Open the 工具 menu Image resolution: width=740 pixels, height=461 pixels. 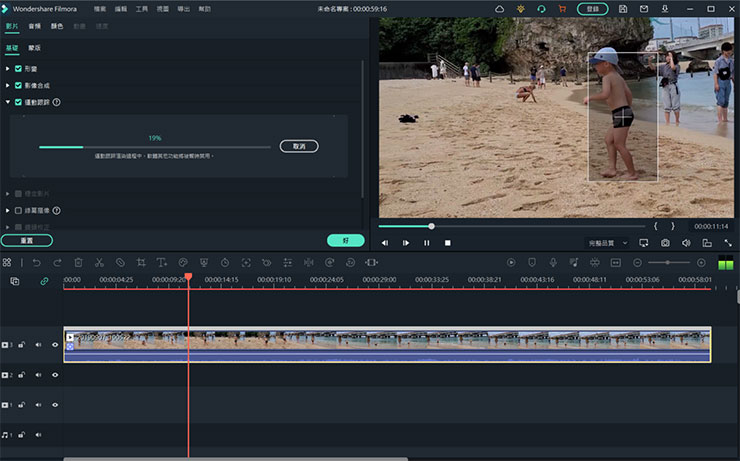pyautogui.click(x=141, y=8)
